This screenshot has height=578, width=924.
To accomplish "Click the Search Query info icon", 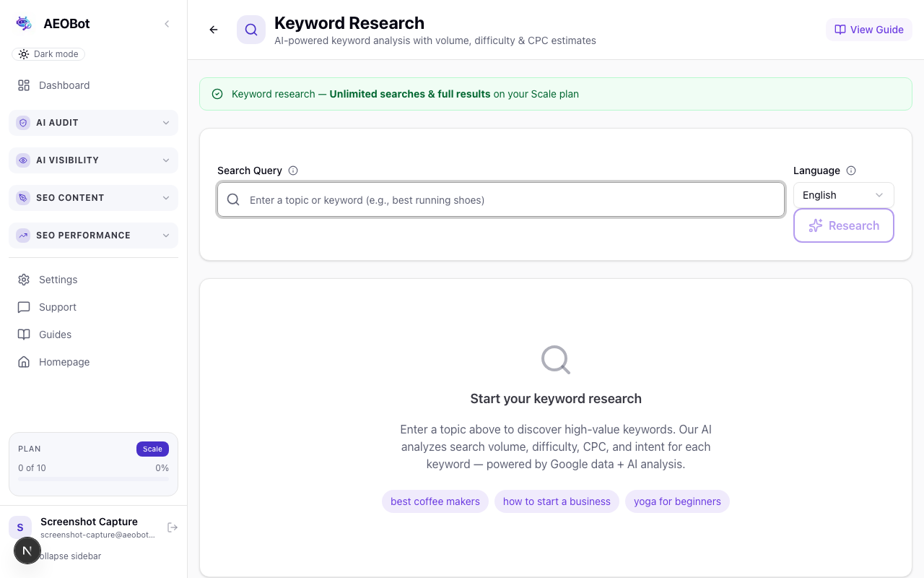I will pyautogui.click(x=293, y=171).
